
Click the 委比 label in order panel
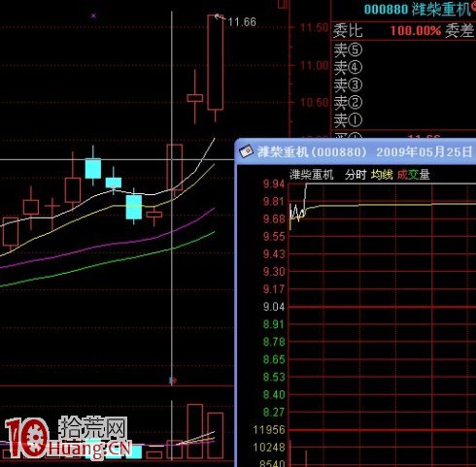tap(348, 31)
